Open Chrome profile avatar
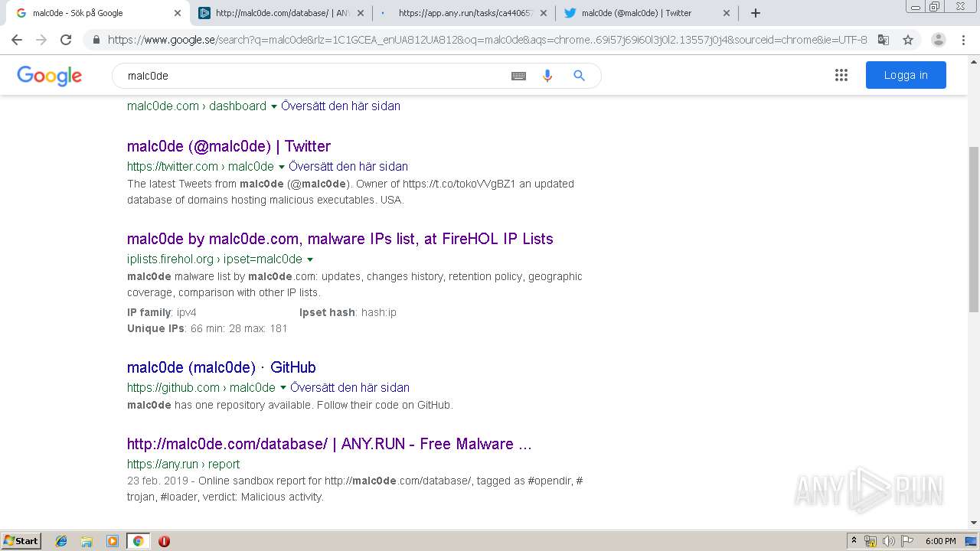 click(x=939, y=40)
